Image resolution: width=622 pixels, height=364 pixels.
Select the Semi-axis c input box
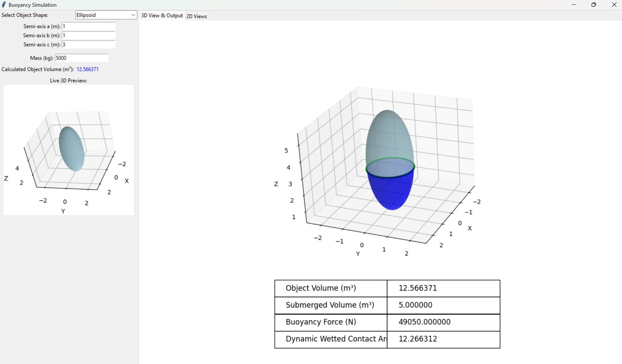coord(89,45)
